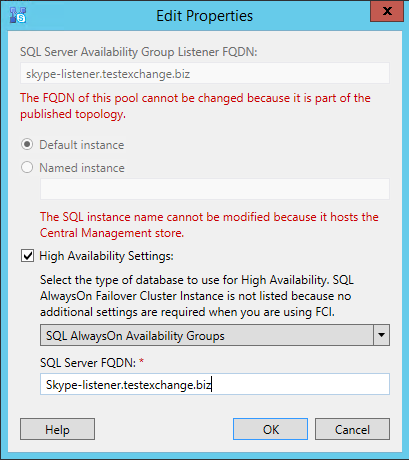Click the Listener FQDN heading label

point(139,52)
